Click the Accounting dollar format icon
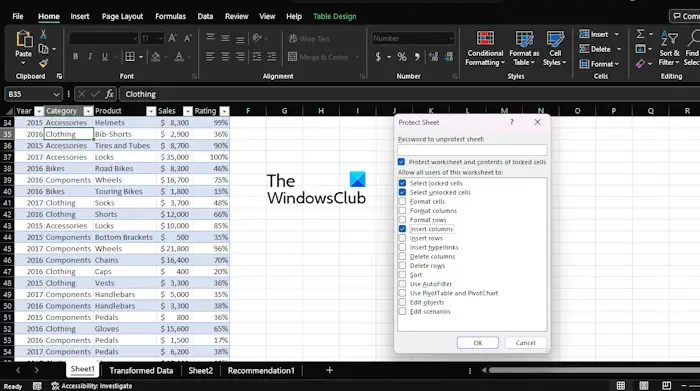This screenshot has width=700, height=391. (x=378, y=57)
